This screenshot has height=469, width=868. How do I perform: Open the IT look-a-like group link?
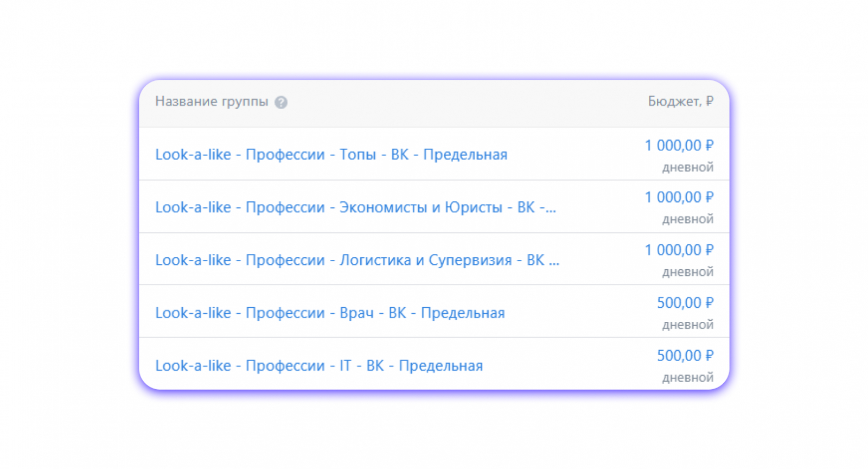318,366
